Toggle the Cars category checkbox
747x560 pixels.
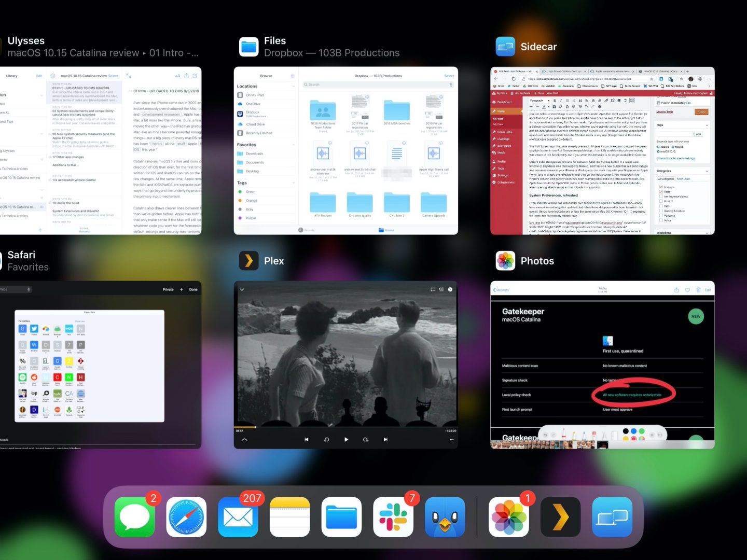pos(660,206)
